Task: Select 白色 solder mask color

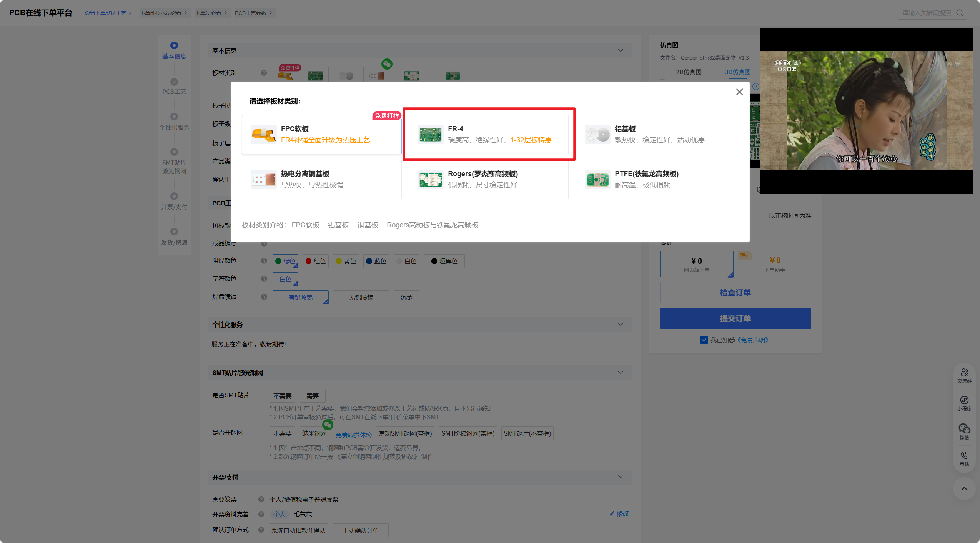Action: click(x=406, y=261)
